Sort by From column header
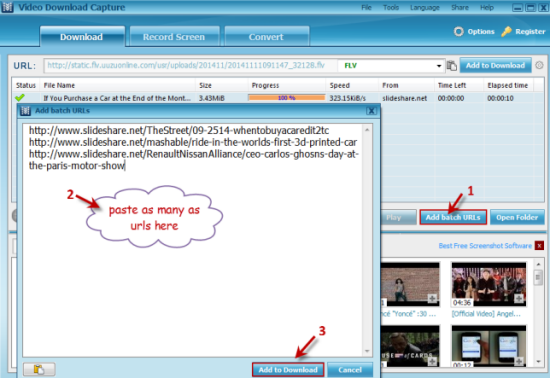550x378 pixels. [406, 85]
